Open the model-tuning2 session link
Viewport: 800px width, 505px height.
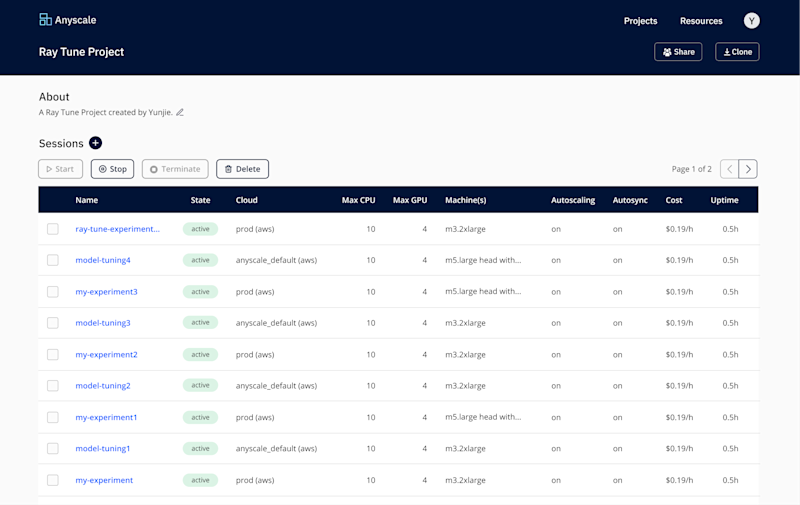103,386
